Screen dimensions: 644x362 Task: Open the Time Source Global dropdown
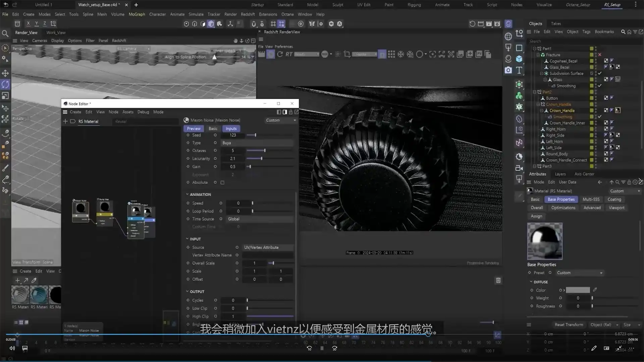pos(260,219)
